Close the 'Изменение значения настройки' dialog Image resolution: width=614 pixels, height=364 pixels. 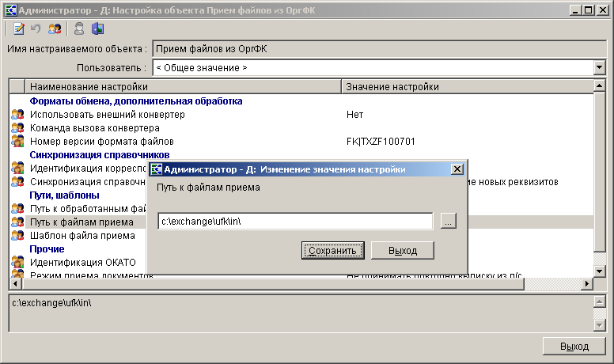coord(457,169)
